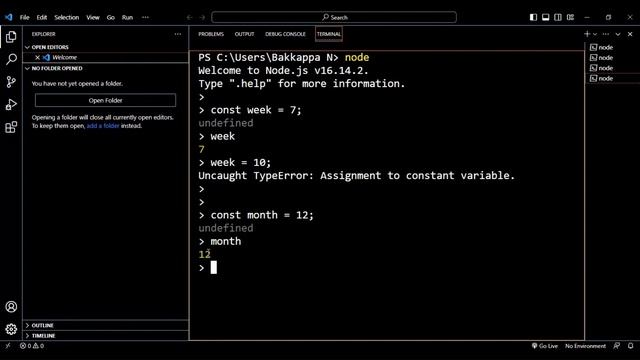Switch to the Output tab

coord(244,34)
